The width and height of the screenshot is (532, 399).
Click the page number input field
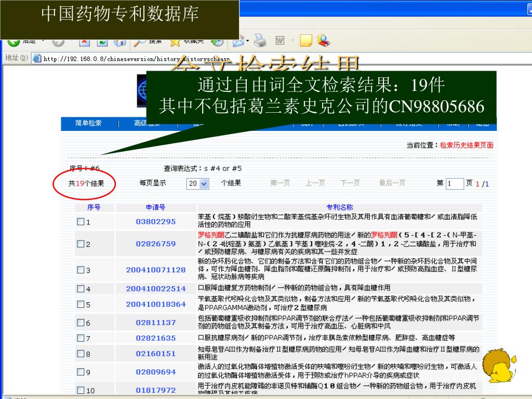point(454,183)
